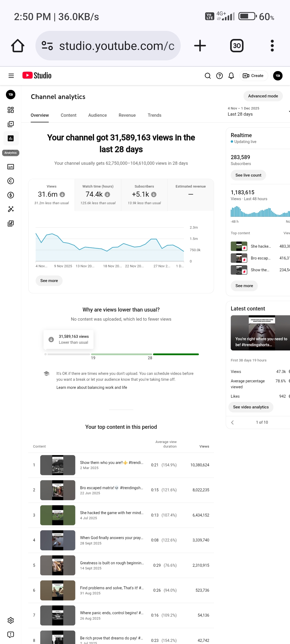Open the hamburger navigation menu

[x=11, y=76]
